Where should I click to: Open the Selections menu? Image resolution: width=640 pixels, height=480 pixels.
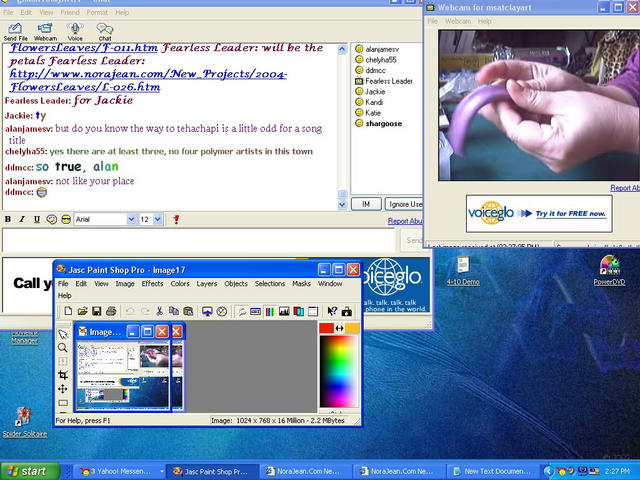click(x=270, y=284)
